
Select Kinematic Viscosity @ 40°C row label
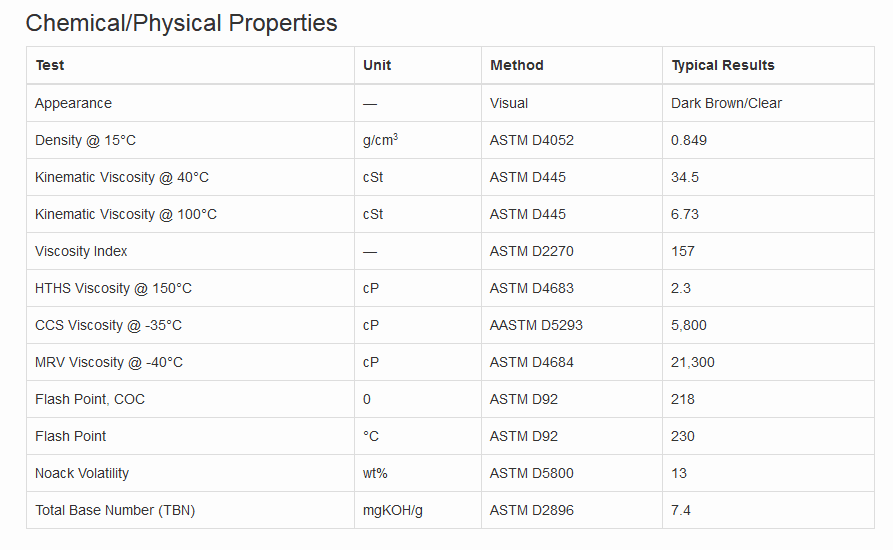pos(122,177)
